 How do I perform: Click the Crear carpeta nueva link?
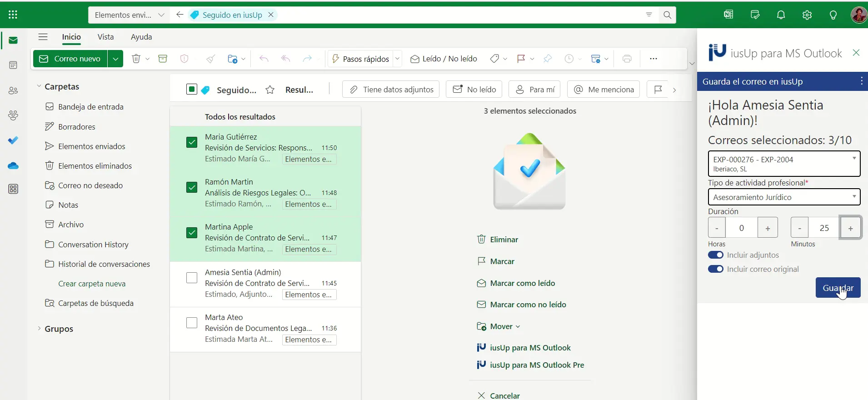[x=92, y=284]
